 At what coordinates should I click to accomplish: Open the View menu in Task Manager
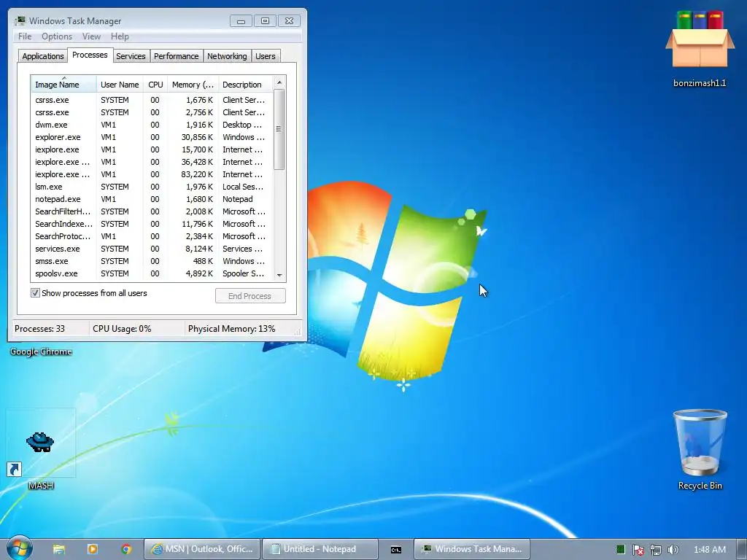(x=91, y=36)
